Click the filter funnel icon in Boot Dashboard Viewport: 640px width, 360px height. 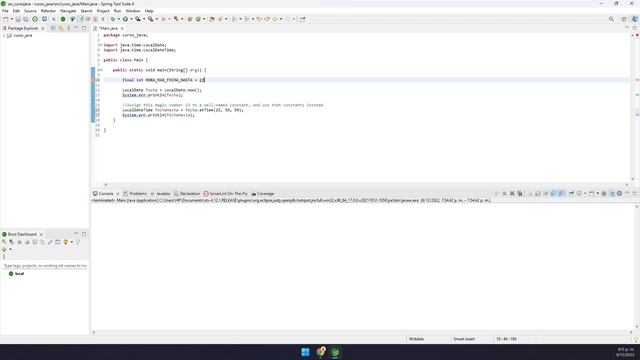tap(78, 242)
